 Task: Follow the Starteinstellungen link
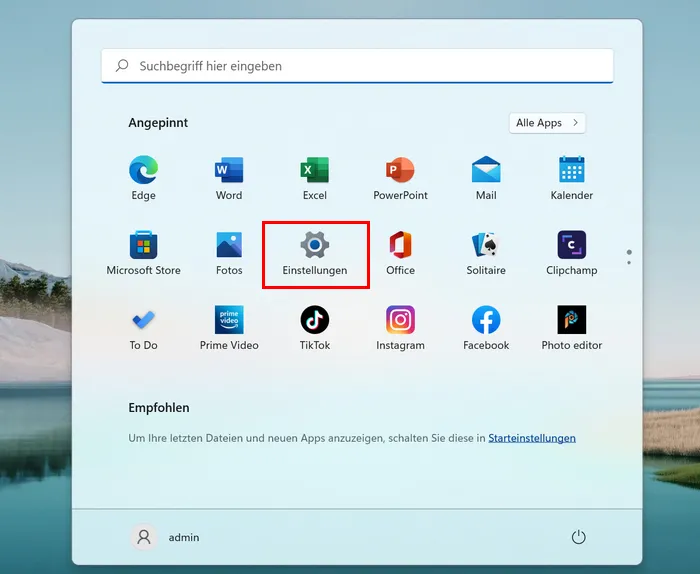point(532,438)
